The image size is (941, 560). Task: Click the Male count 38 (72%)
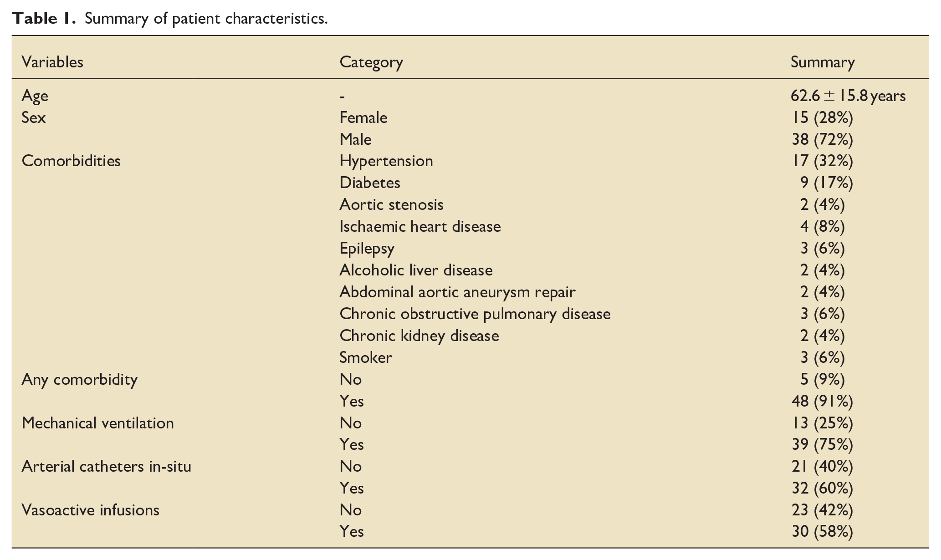click(x=822, y=139)
